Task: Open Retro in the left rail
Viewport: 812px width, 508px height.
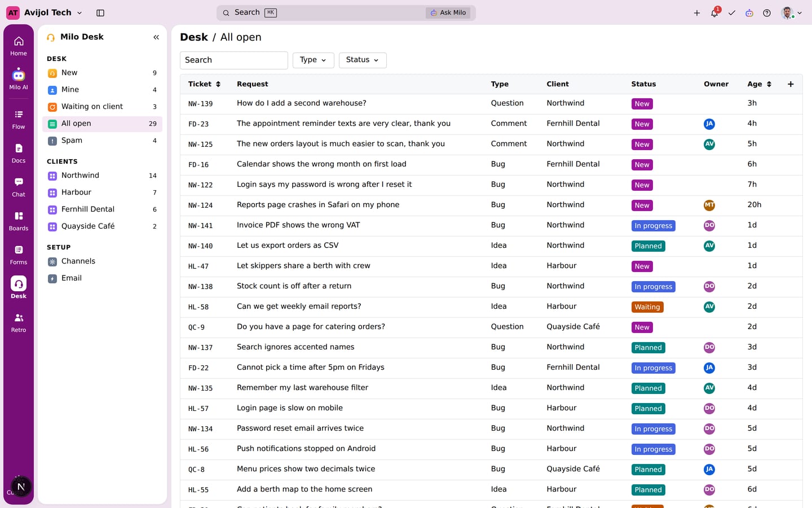Action: (19, 322)
